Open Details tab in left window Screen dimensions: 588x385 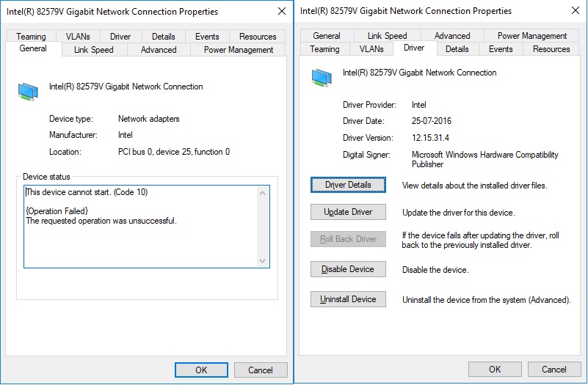point(164,37)
